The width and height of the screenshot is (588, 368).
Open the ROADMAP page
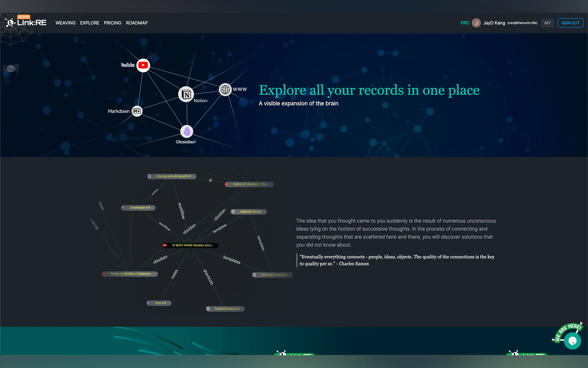pyautogui.click(x=137, y=23)
